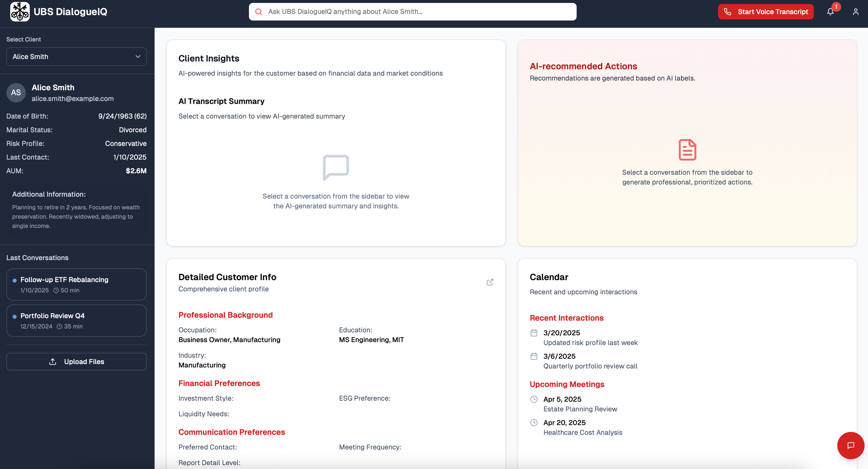Open conversation Follow-up ETF Rebalancing
The width and height of the screenshot is (868, 469).
[76, 284]
